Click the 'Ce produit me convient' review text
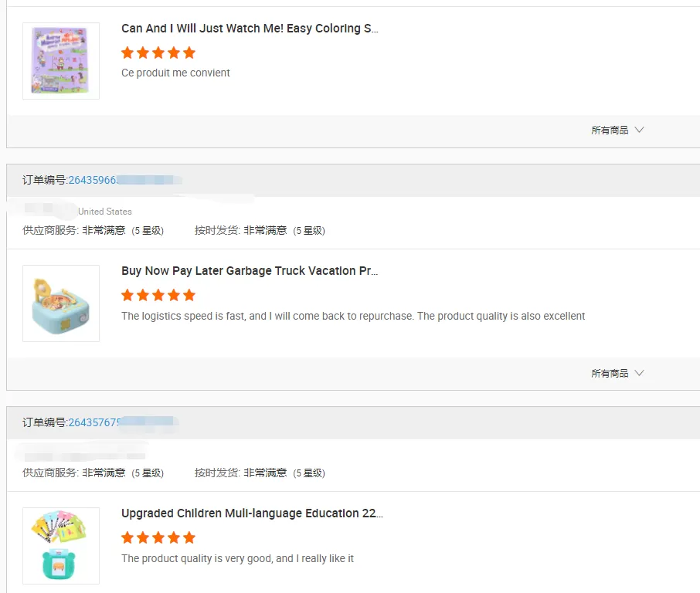 click(175, 73)
